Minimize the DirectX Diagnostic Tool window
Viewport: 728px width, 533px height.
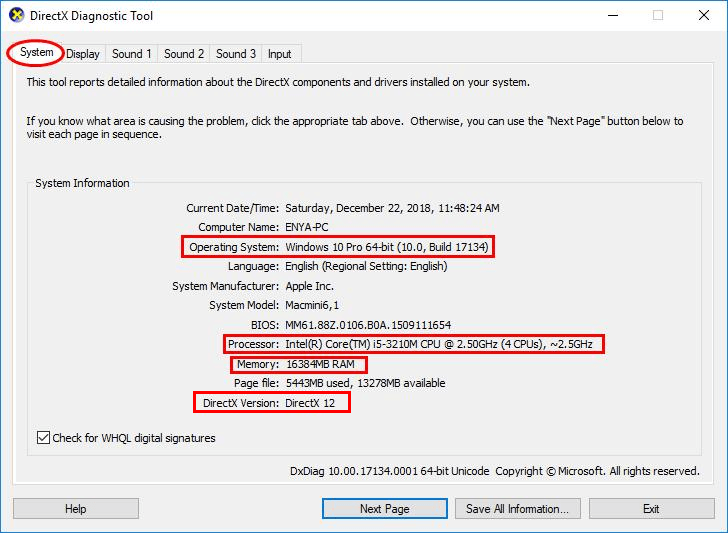(x=611, y=16)
